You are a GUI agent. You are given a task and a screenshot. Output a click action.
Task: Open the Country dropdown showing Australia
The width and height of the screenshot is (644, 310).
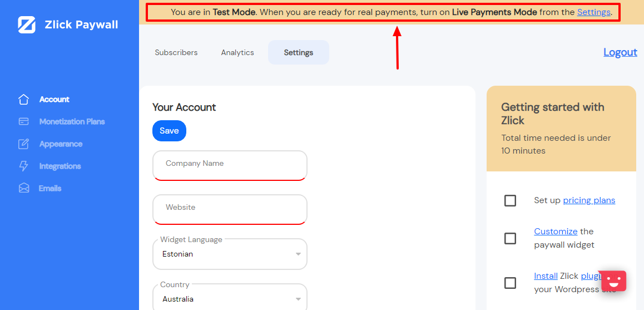click(x=230, y=299)
